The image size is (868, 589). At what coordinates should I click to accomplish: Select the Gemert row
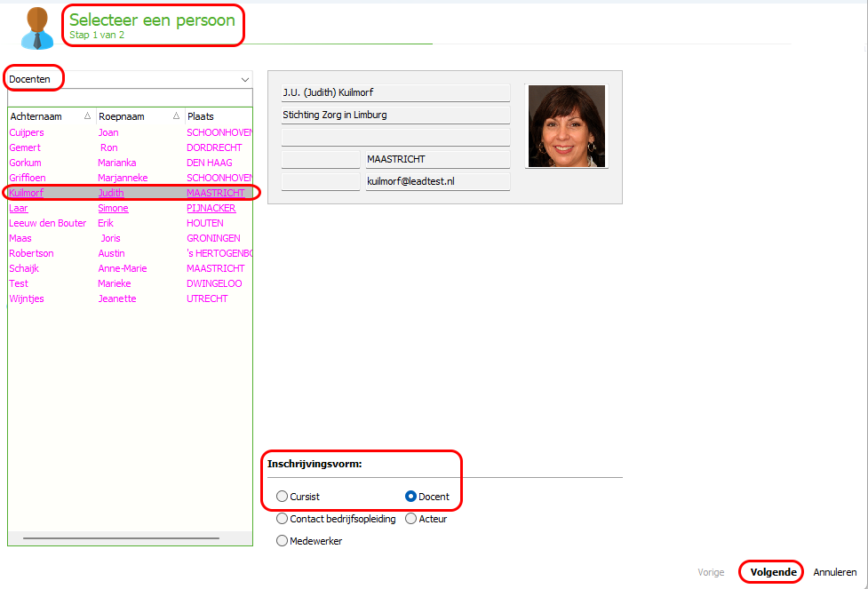click(x=130, y=147)
